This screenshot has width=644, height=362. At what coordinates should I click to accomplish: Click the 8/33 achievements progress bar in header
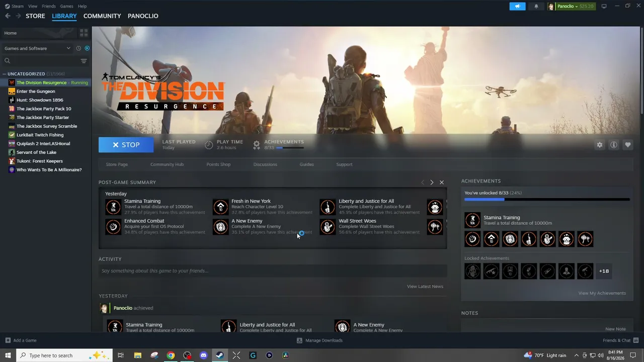click(x=290, y=148)
